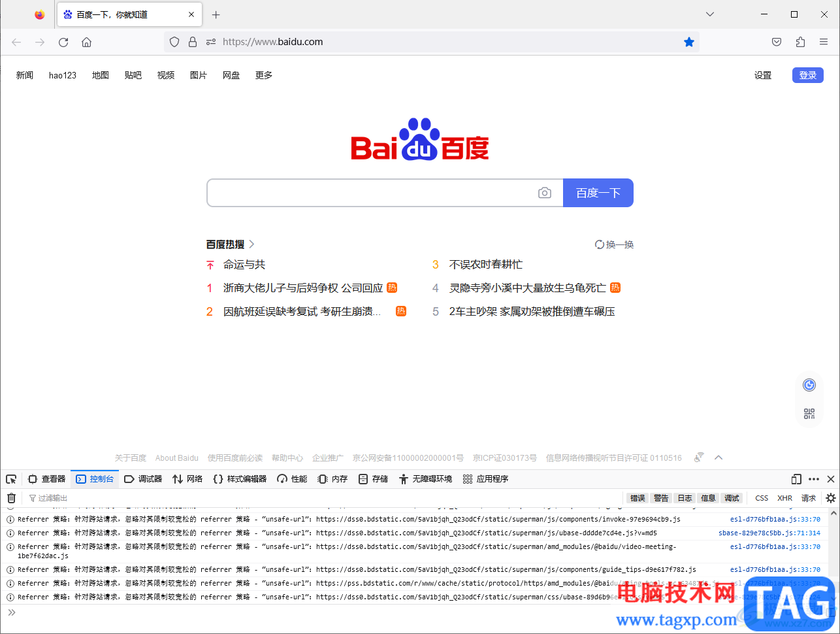This screenshot has height=634, width=840.
Task: Open 贴吧 link
Action: click(x=133, y=75)
